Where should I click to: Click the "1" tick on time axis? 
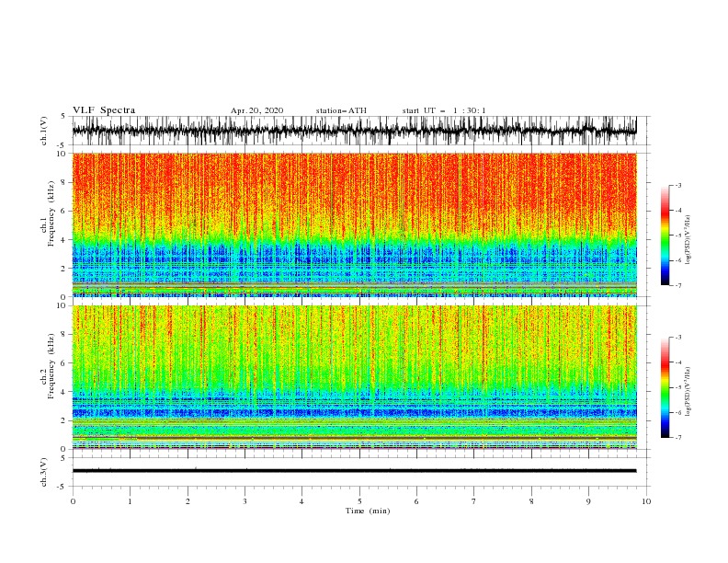click(x=130, y=501)
